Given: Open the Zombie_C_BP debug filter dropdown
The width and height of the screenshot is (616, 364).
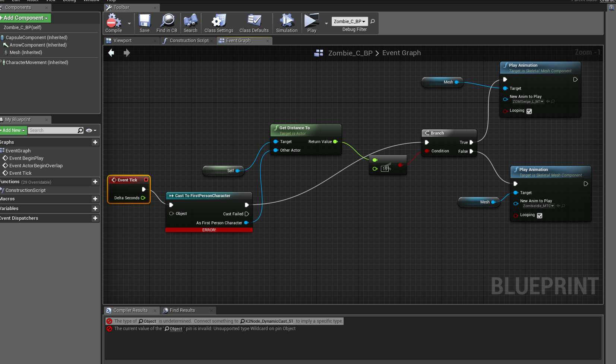Looking at the screenshot, I should [350, 22].
